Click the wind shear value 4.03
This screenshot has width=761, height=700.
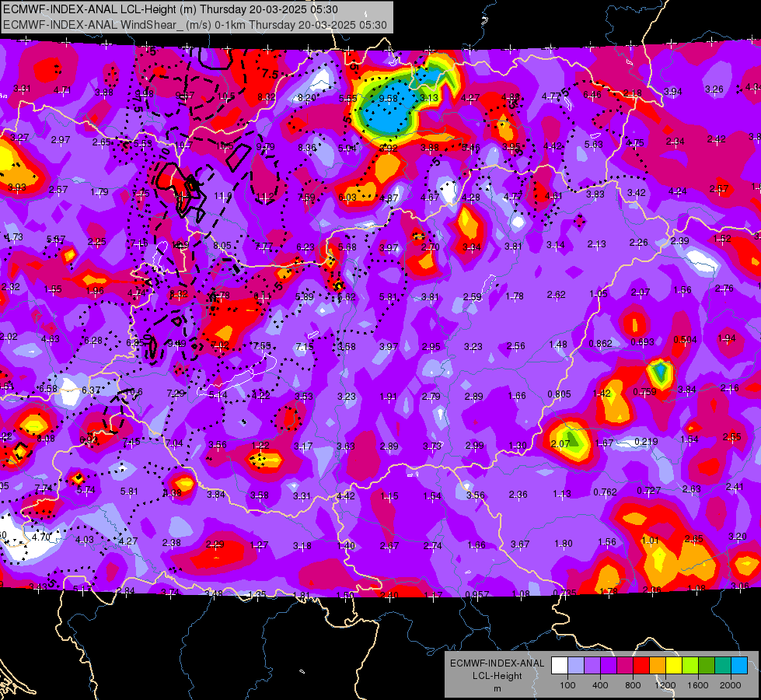coord(85,540)
